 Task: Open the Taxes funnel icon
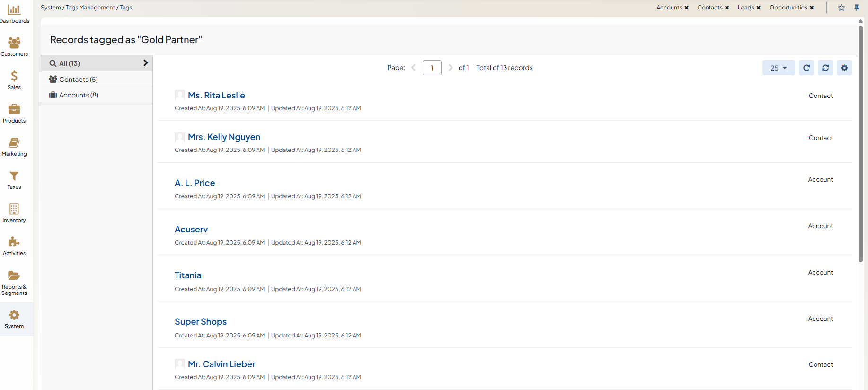coord(14,177)
